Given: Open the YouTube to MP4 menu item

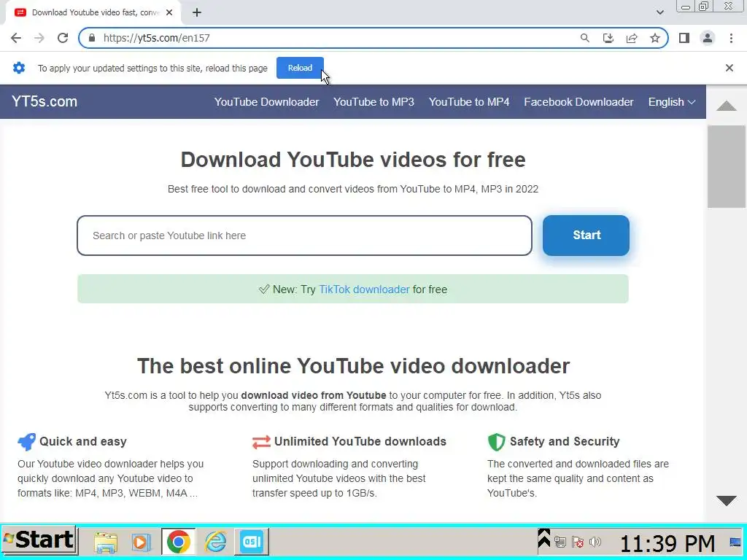Looking at the screenshot, I should pos(469,102).
